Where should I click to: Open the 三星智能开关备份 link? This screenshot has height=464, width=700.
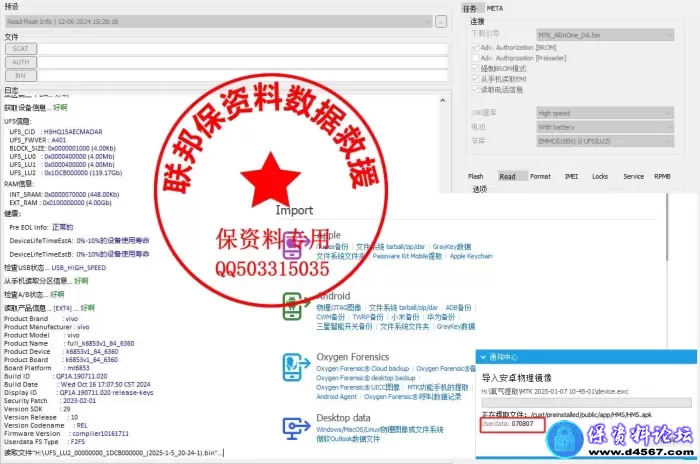point(344,326)
